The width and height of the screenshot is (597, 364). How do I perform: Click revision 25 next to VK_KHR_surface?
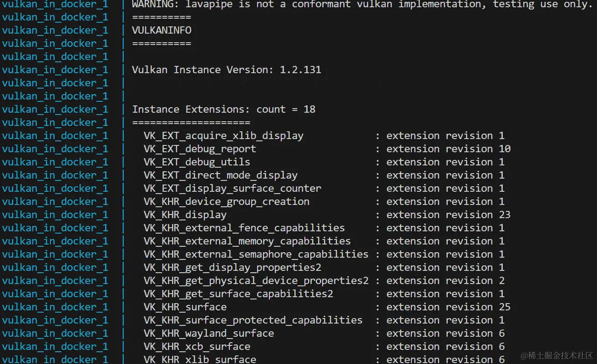coord(505,307)
